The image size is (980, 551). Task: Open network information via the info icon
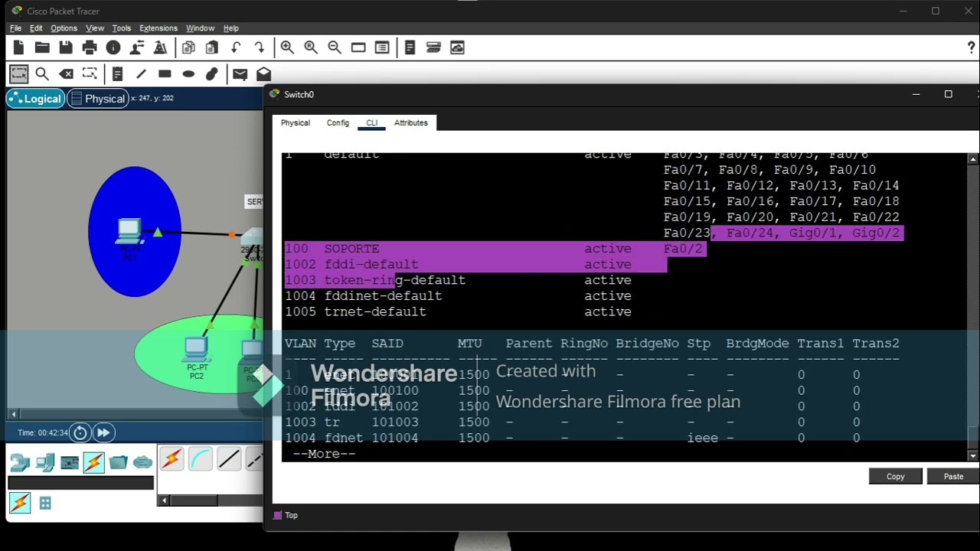[x=113, y=47]
